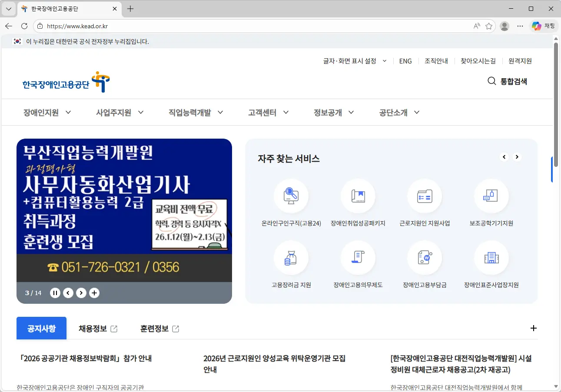Pause the banner slideshow rotation
The image size is (561, 392).
(x=55, y=292)
